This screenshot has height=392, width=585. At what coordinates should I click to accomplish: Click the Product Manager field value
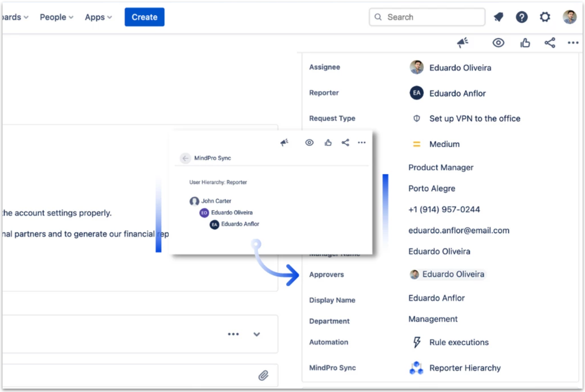tap(441, 168)
